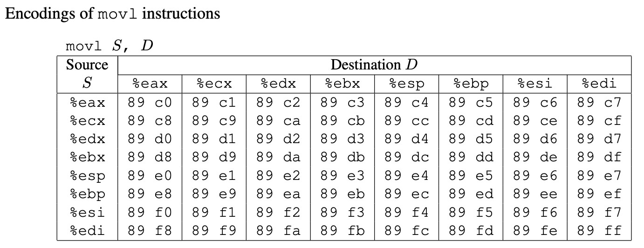Click the cell containing 89 c7
This screenshot has width=644, height=248.
599,103
